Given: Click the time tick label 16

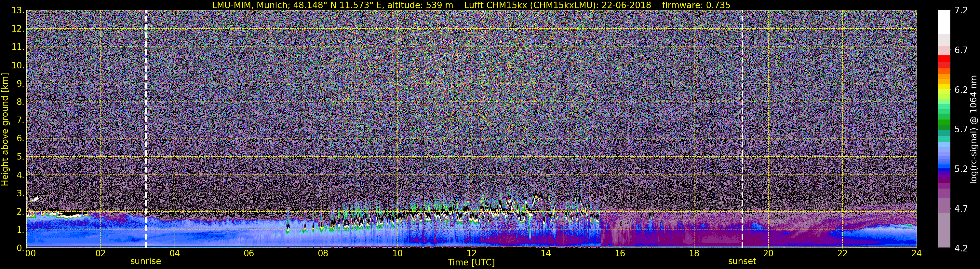Looking at the screenshot, I should pyautogui.click(x=620, y=253).
